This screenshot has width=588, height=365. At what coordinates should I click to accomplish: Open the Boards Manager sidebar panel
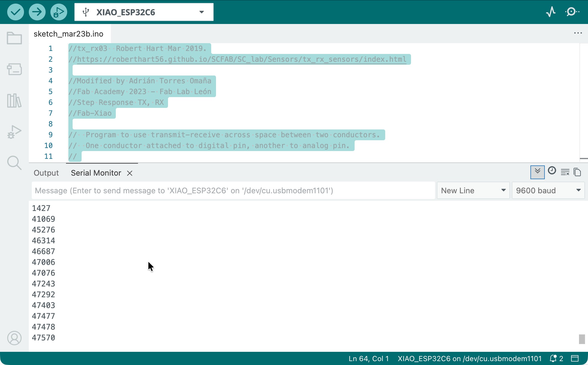click(x=14, y=69)
